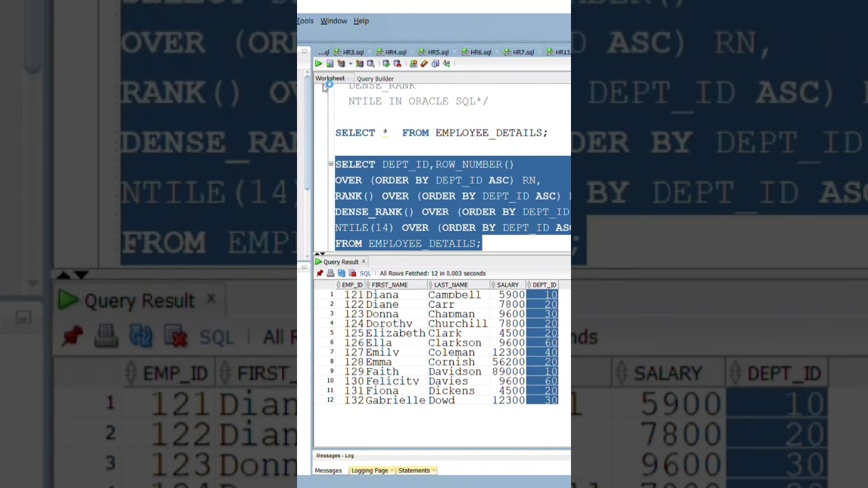Click the Run Script toolbar icon
This screenshot has height=488, width=868.
point(330,64)
